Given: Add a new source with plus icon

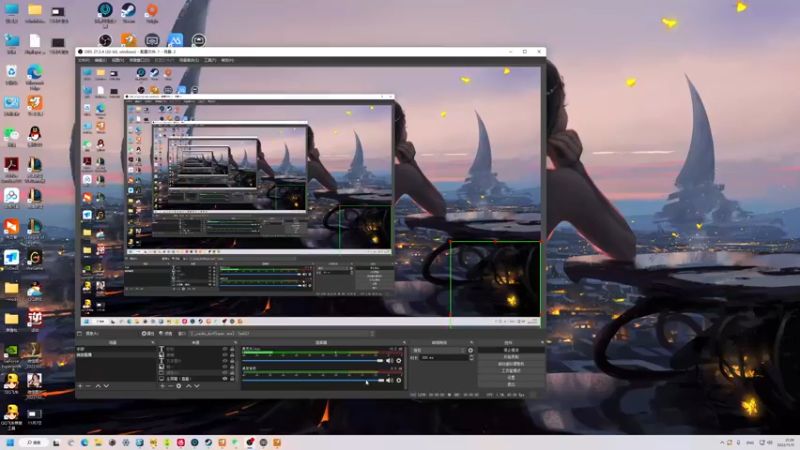Looking at the screenshot, I should click(162, 386).
